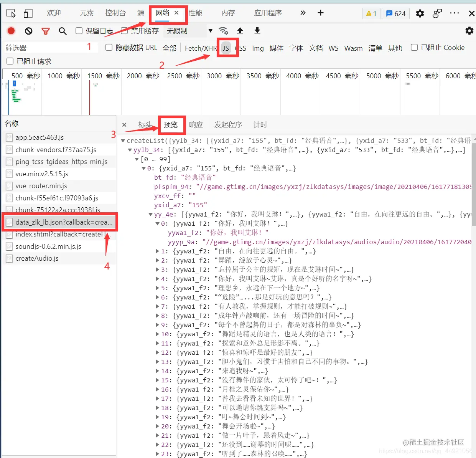
Task: Open network settings gear on toolbar row
Action: click(x=469, y=31)
